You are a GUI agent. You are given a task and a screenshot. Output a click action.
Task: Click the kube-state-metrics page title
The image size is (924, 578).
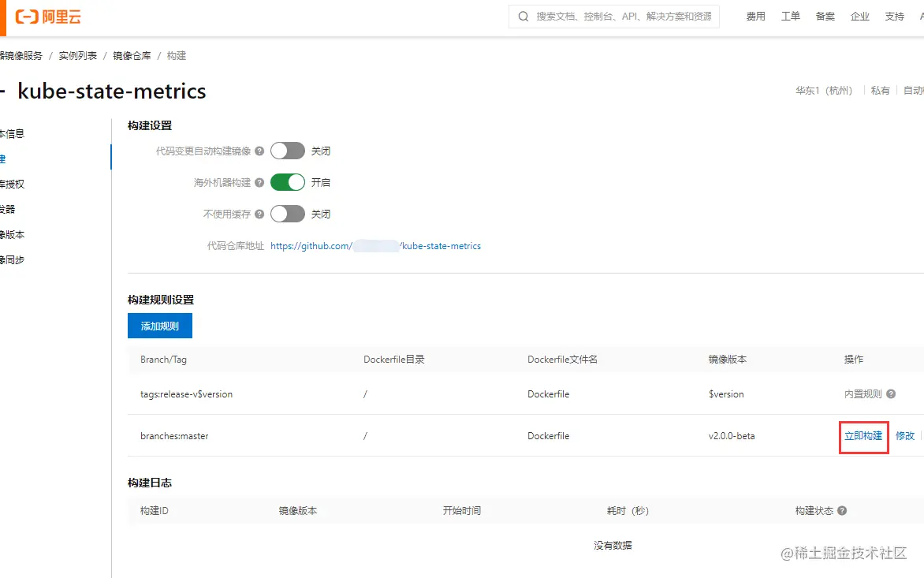point(112,91)
